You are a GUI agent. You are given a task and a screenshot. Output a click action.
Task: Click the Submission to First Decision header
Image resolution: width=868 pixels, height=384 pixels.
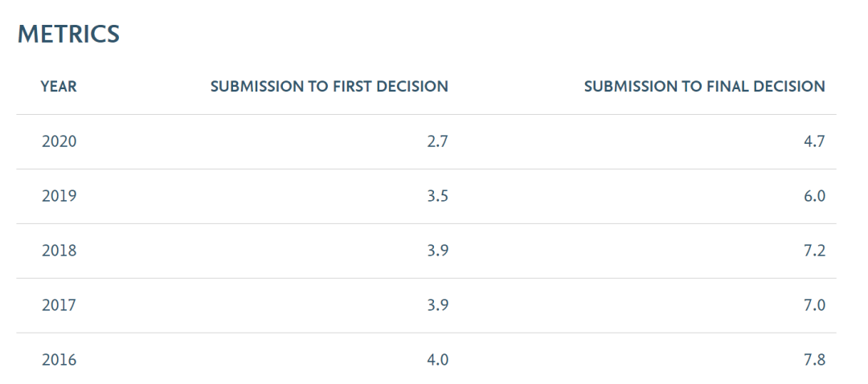[329, 87]
